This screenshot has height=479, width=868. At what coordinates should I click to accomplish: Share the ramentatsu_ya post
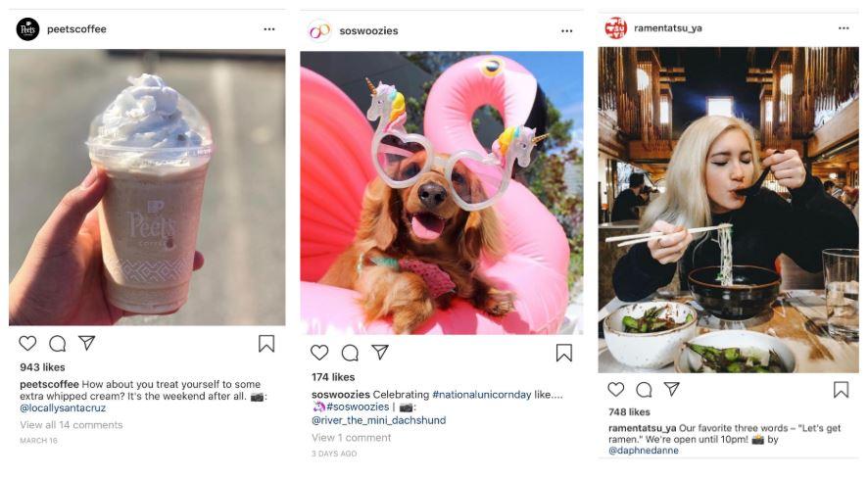point(672,389)
